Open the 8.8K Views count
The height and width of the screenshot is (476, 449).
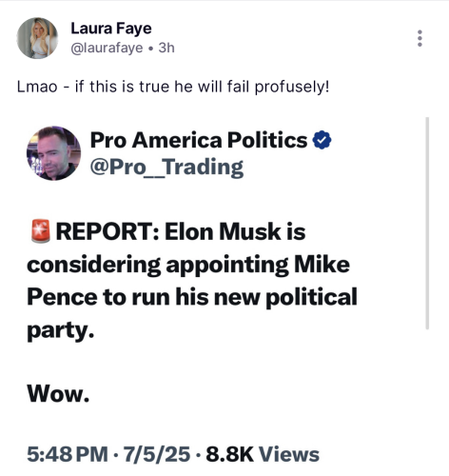[263, 454]
